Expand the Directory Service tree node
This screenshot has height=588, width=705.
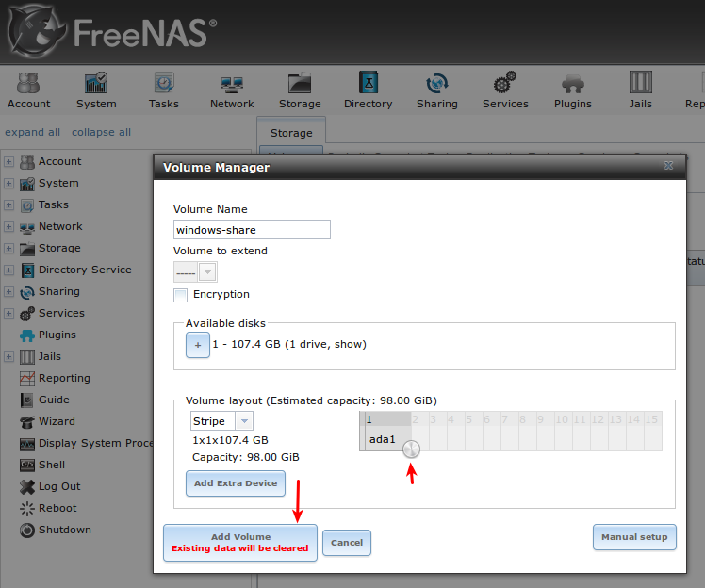[x=8, y=269]
